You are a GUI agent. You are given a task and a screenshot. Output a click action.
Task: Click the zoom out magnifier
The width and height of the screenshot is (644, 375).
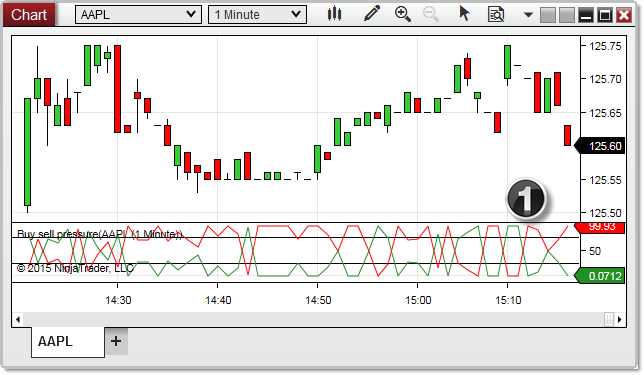431,14
